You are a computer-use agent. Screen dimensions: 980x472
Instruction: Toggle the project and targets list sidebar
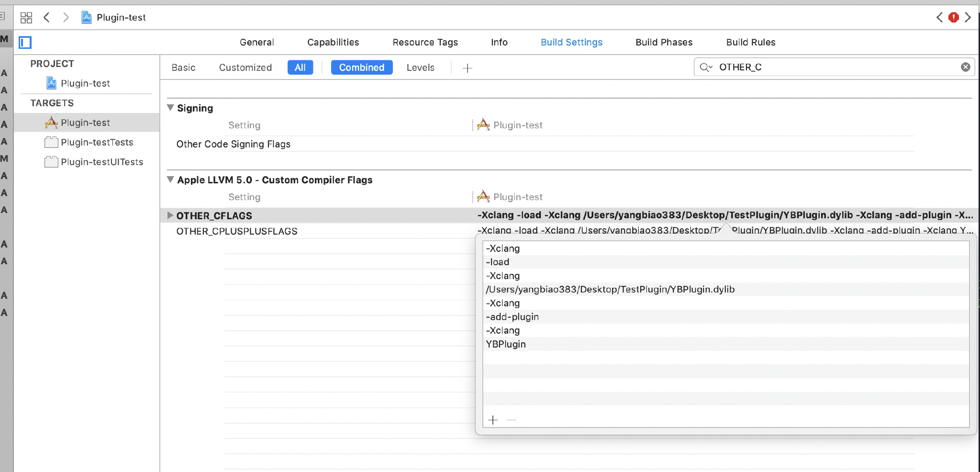[25, 43]
